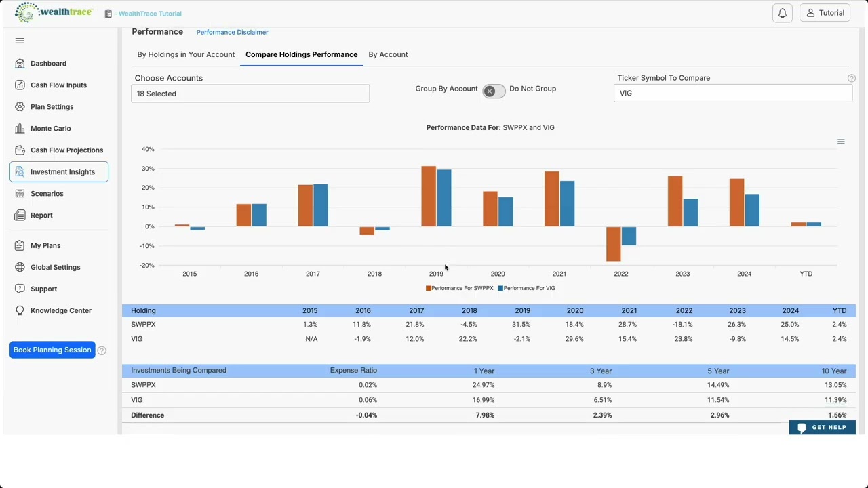Click the Book Planning Session button
The image size is (868, 488).
click(52, 350)
